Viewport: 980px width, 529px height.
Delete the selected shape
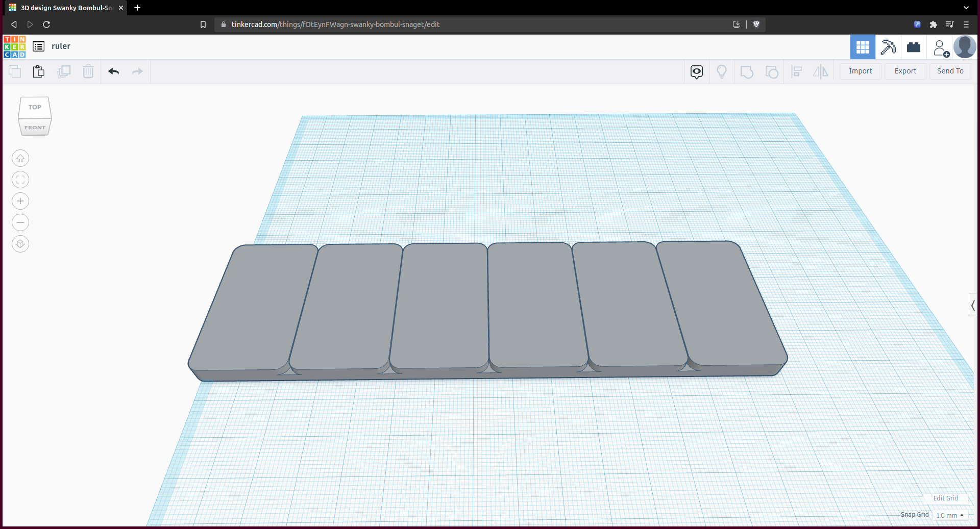click(88, 71)
